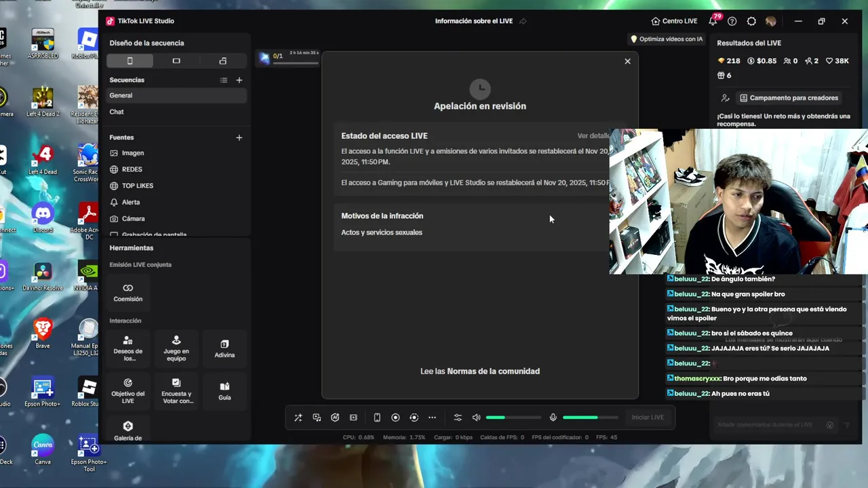Screen dimensions: 868x488
Task: Close the Apelación en revisión dialog
Action: (627, 61)
